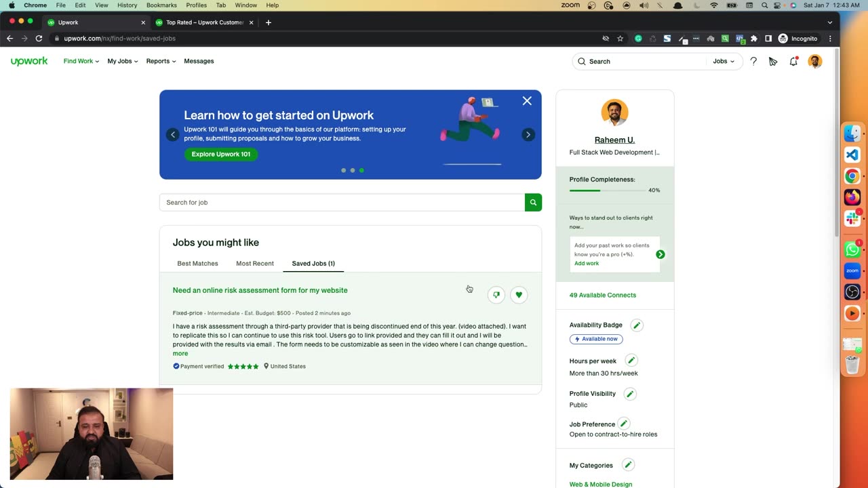The height and width of the screenshot is (488, 868).
Task: Open Visual Studio Code from the Dock
Action: (x=852, y=155)
